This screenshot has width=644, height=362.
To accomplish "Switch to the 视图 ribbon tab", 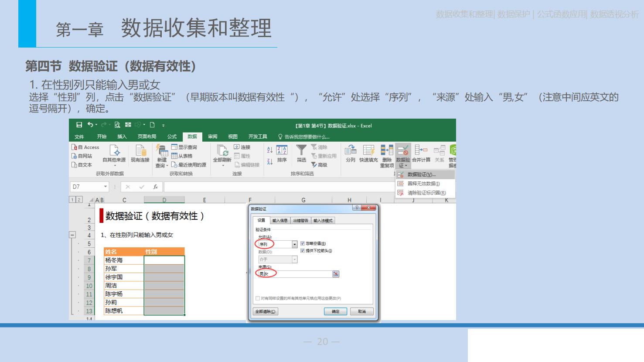I will [x=233, y=137].
